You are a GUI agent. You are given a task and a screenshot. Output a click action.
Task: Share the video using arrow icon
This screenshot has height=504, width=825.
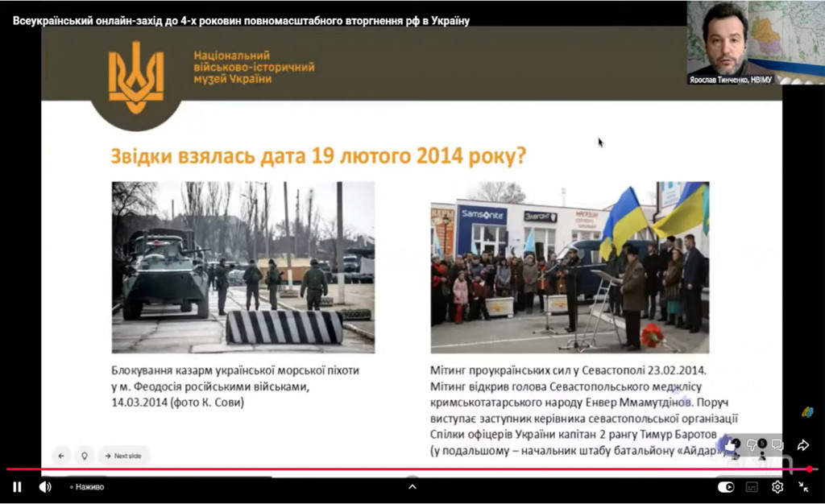point(803,445)
